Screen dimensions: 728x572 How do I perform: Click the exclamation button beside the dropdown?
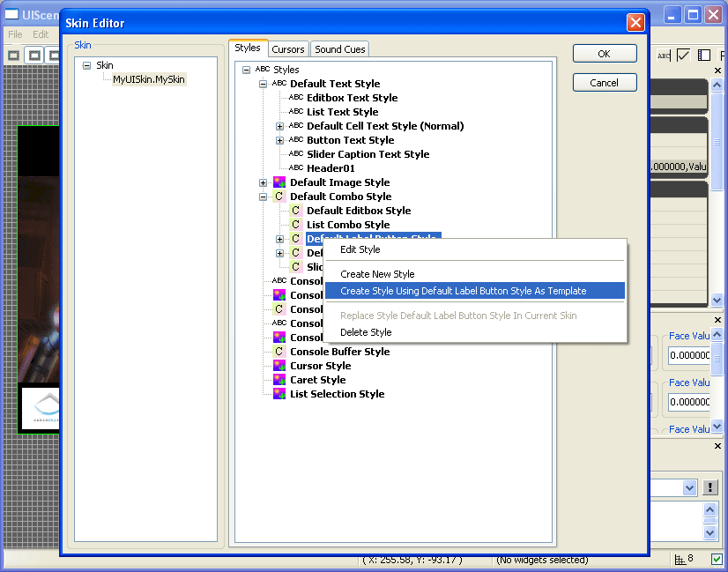point(709,487)
